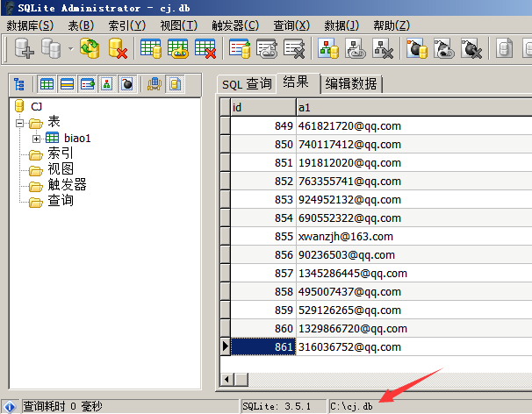Switch to the SQL 查询 tab

pyautogui.click(x=246, y=84)
